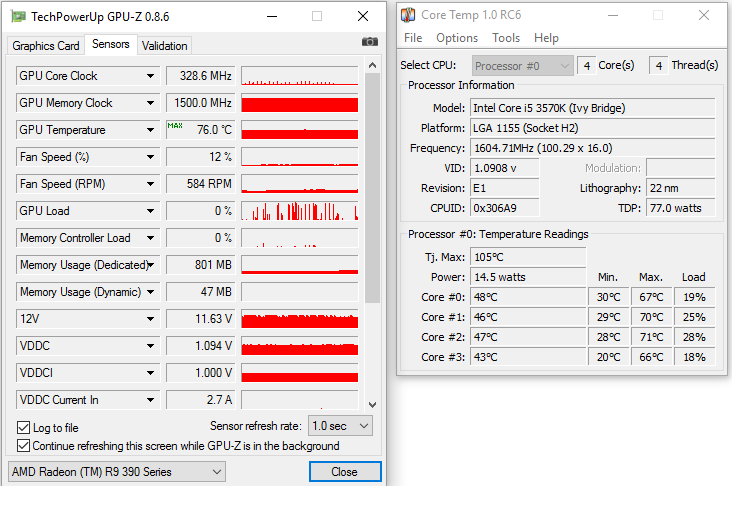Click the GPU Temperature 76.0 °C value
The height and width of the screenshot is (508, 741).
click(x=200, y=130)
